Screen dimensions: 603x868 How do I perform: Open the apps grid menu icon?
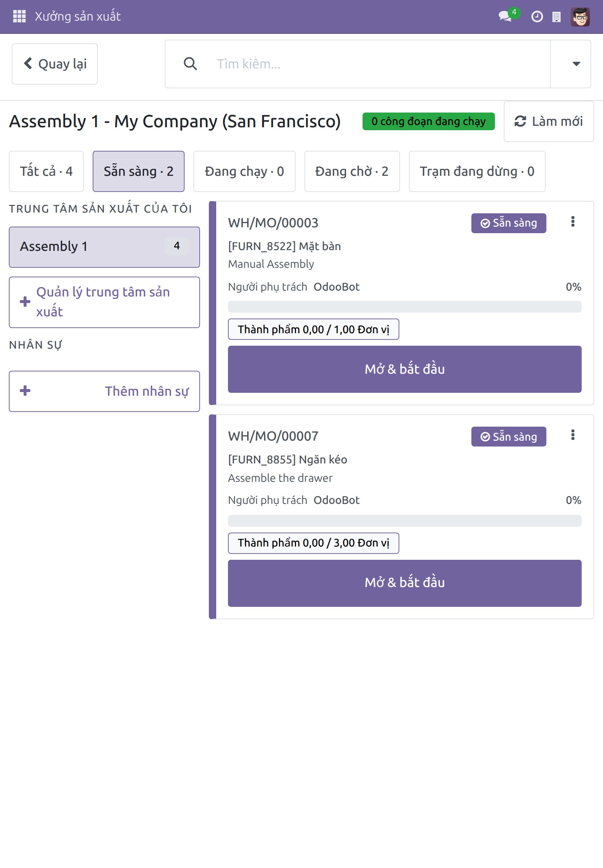(x=19, y=16)
